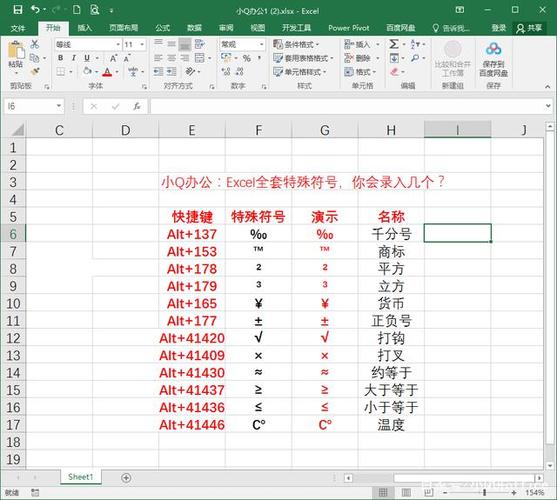Decrease indent in alignment group
The width and height of the screenshot is (557, 500).
158,72
